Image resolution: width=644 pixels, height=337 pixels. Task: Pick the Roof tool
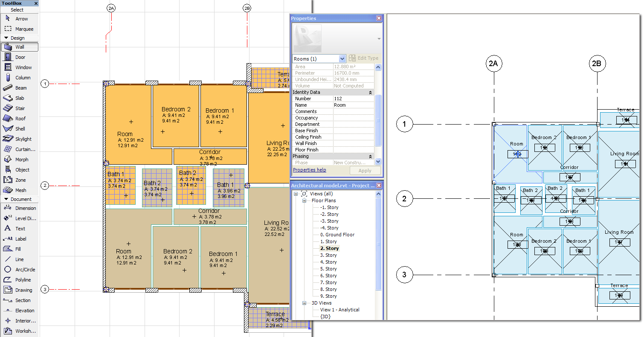click(x=20, y=119)
